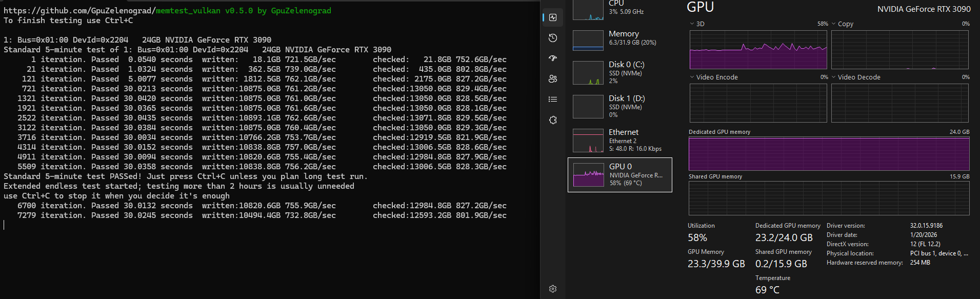Click the Copy engine graph
Viewport: 980px width, 299px height.
coord(900,50)
